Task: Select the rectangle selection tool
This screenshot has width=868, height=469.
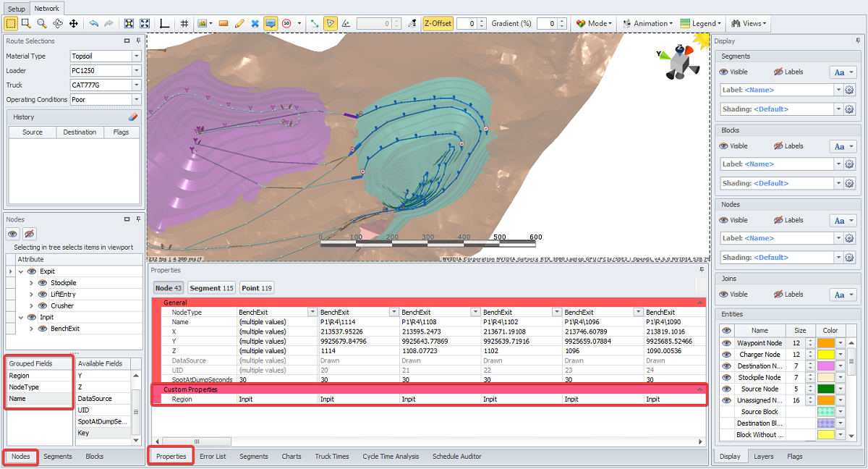Action: (12, 23)
